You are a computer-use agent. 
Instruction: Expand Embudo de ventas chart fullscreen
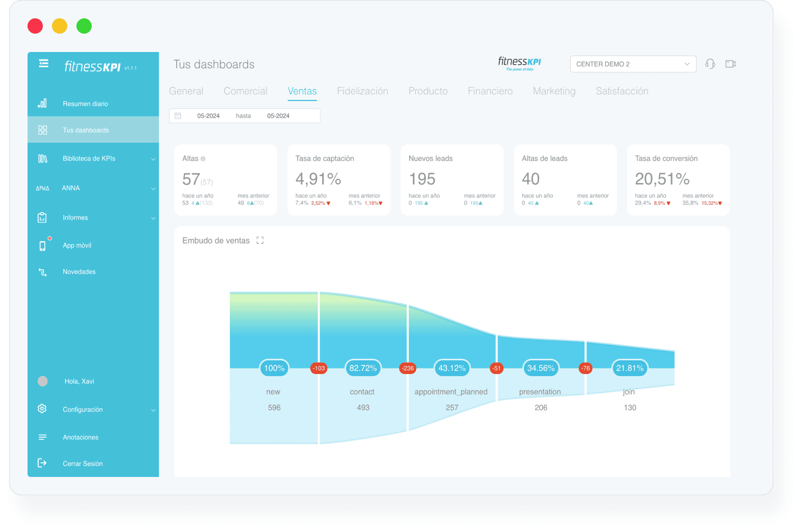260,241
